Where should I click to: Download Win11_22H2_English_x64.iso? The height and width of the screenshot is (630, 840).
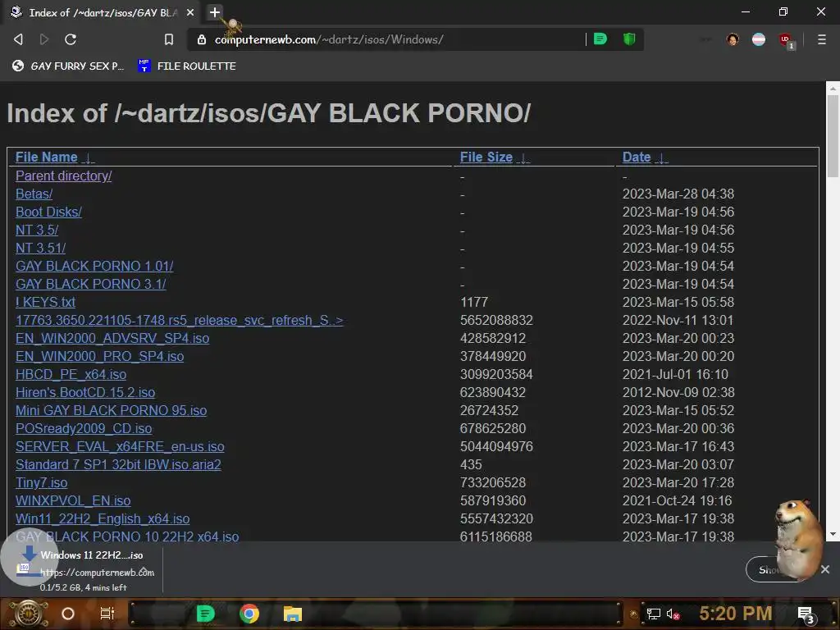coord(103,518)
